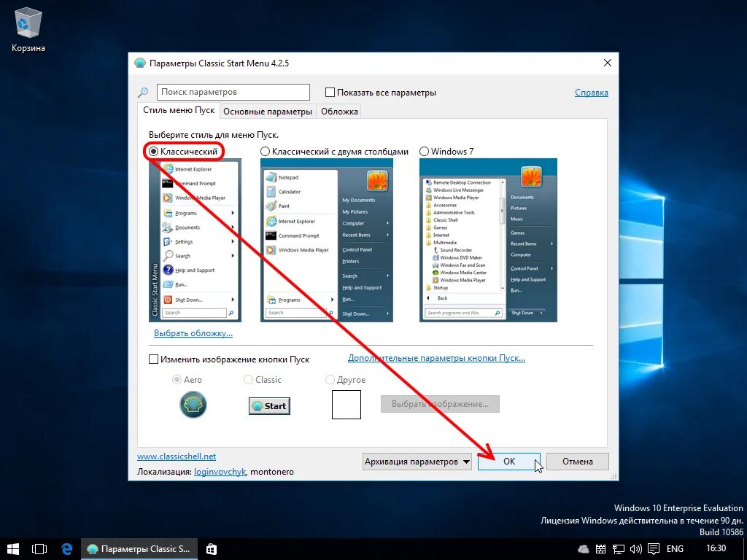Select the Classic button radio option
This screenshot has height=560, width=747.
pyautogui.click(x=248, y=379)
